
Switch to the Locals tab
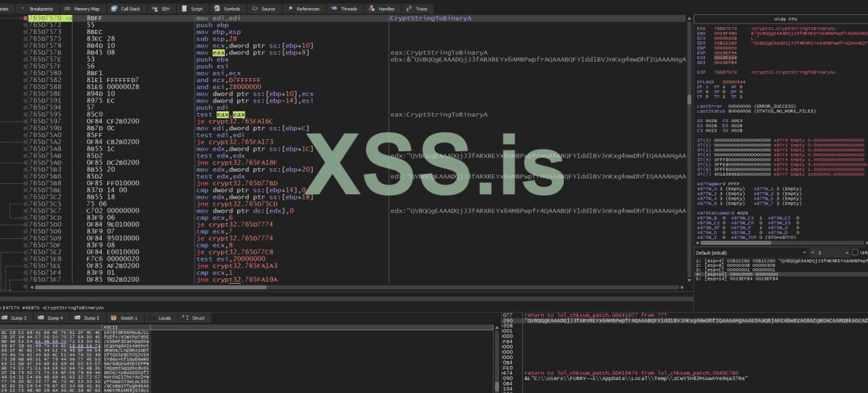160,318
